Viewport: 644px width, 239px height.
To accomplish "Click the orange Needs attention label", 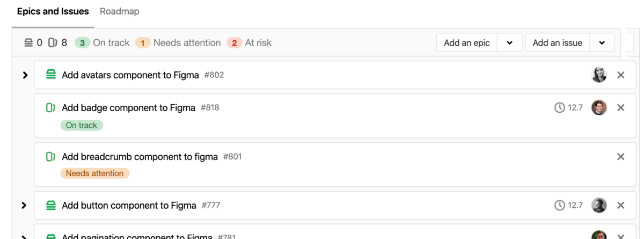I will [x=95, y=173].
